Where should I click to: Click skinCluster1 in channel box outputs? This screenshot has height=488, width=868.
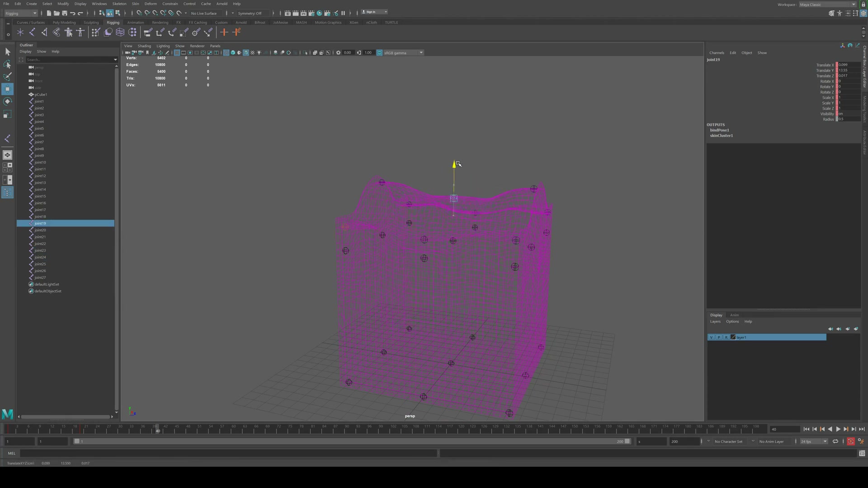722,136
